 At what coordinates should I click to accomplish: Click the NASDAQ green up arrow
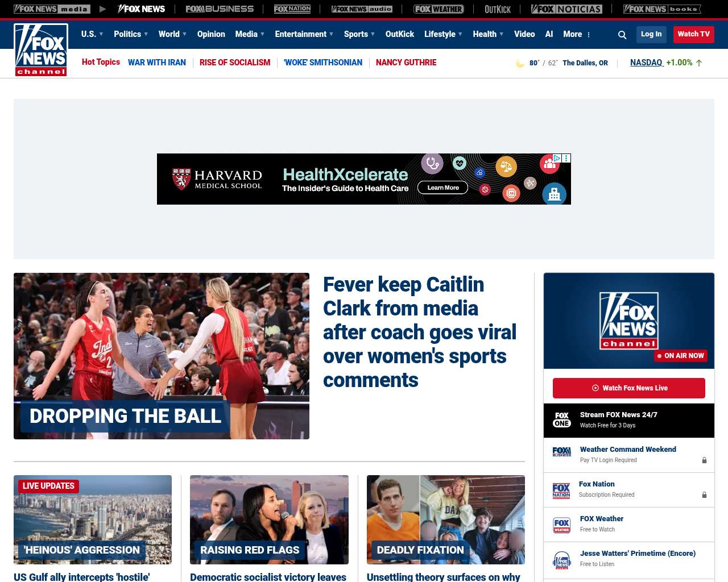tap(699, 63)
